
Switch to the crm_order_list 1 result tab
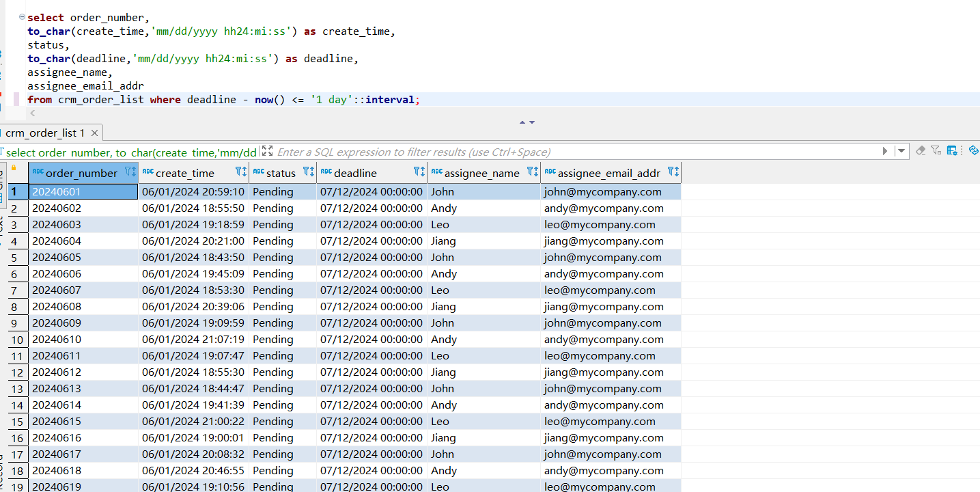click(45, 133)
